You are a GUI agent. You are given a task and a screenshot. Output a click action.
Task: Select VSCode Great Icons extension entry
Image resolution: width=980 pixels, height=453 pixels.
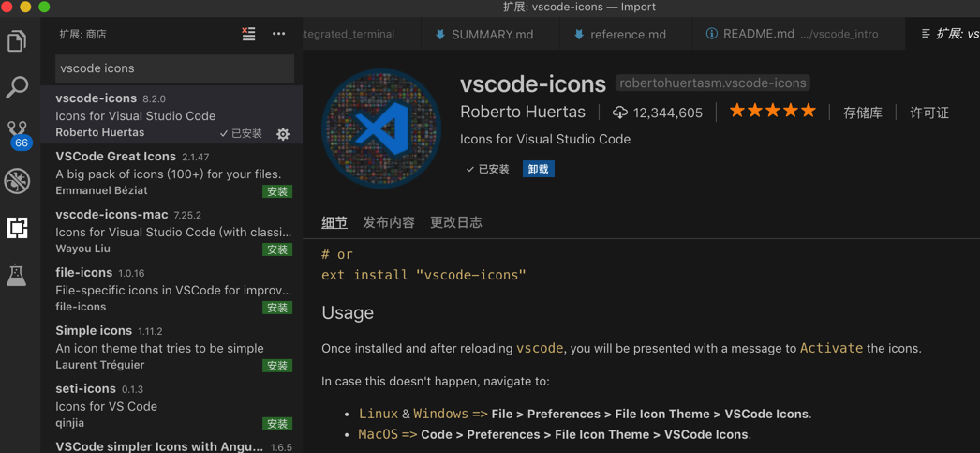click(x=171, y=173)
